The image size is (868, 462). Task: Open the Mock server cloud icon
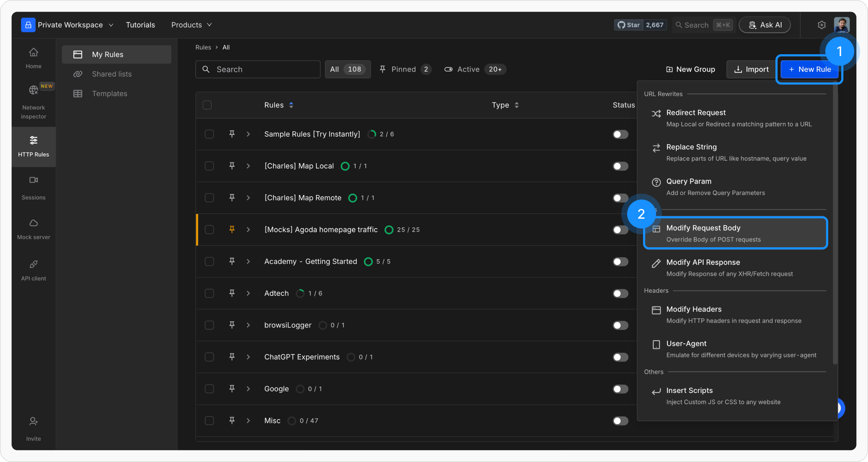(x=33, y=223)
